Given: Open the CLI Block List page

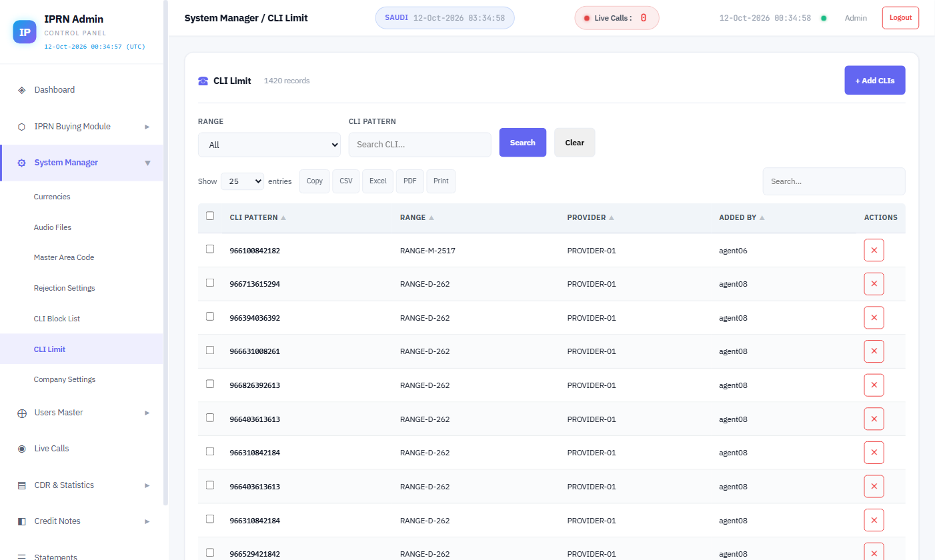Looking at the screenshot, I should click(57, 319).
